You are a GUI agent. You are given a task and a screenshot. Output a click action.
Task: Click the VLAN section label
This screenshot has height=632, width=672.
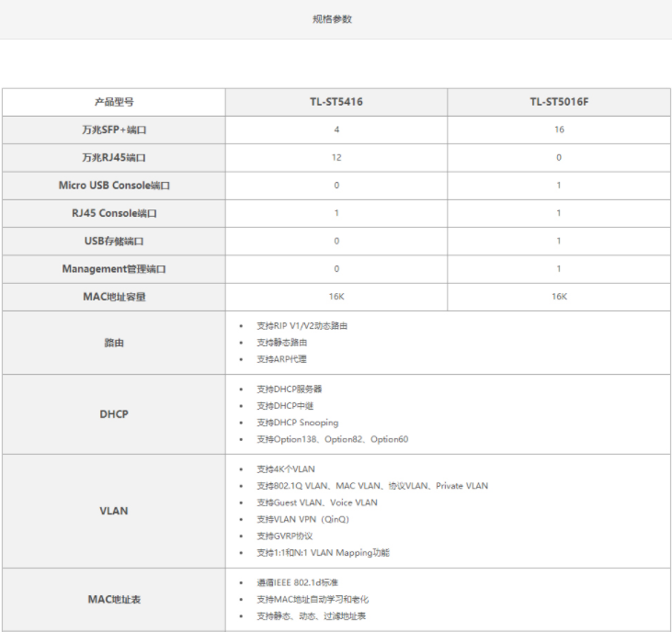coord(114,511)
